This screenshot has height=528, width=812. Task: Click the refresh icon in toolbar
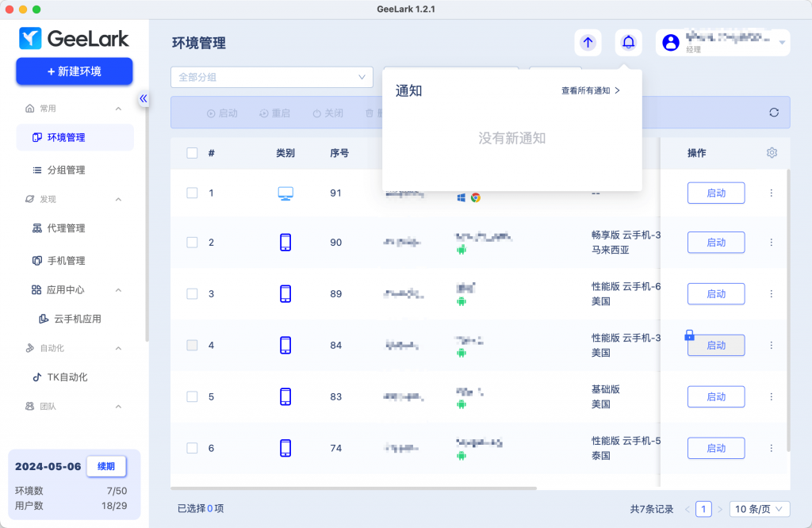point(774,113)
